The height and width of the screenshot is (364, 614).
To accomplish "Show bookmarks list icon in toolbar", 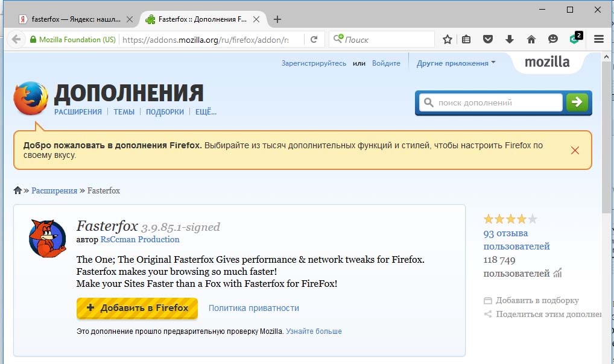I will tap(466, 40).
